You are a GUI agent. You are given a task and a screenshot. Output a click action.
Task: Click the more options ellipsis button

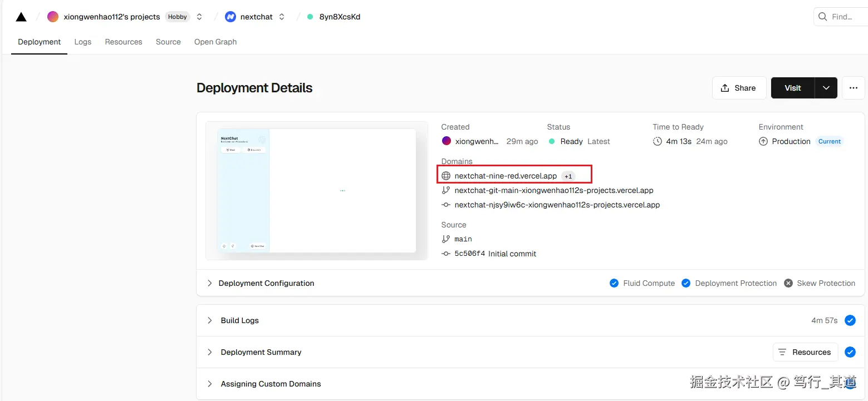tap(853, 88)
